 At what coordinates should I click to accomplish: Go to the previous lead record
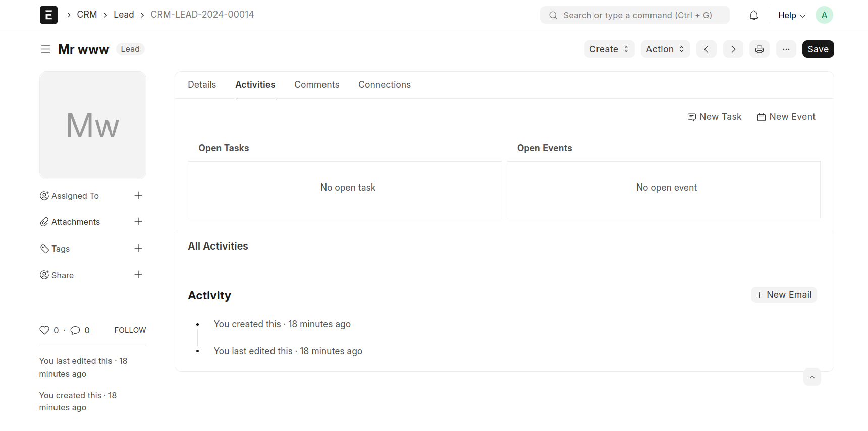click(x=706, y=49)
